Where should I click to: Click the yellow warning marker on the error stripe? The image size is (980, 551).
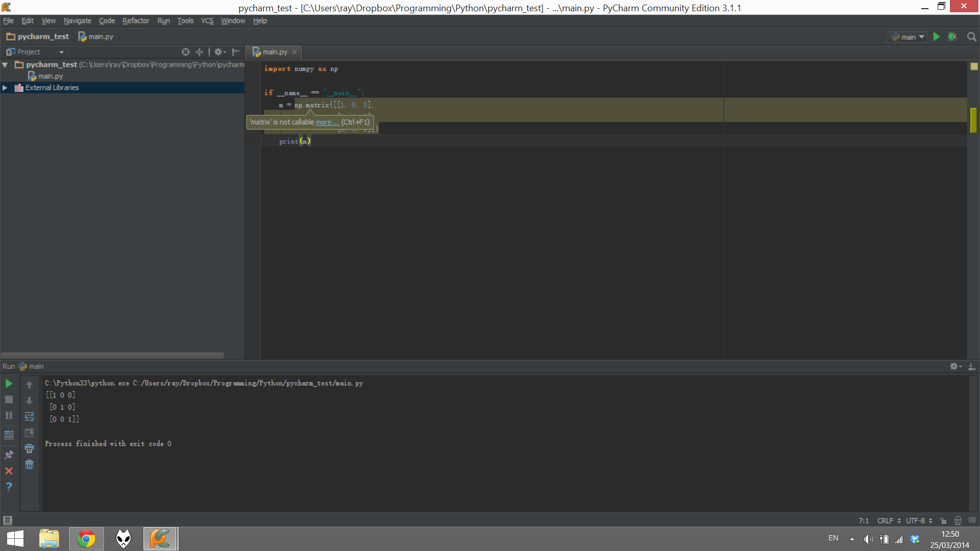coord(973,120)
